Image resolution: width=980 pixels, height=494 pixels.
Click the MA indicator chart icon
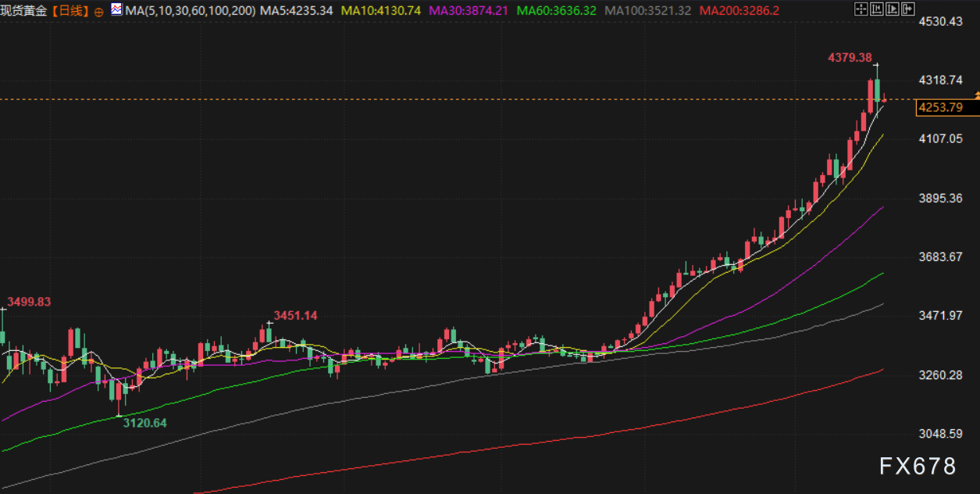116,11
